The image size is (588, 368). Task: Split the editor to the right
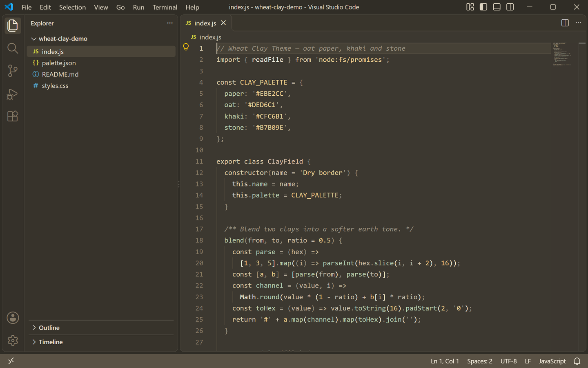click(565, 23)
